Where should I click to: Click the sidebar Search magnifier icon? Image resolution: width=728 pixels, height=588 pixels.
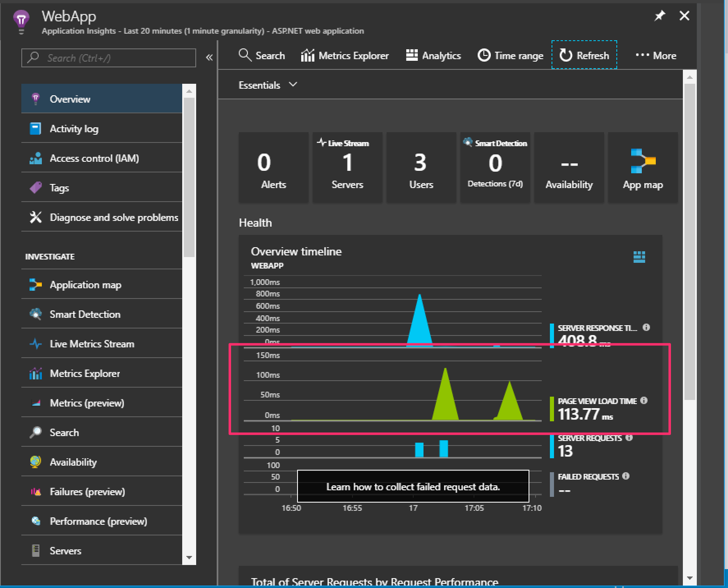[x=36, y=432]
